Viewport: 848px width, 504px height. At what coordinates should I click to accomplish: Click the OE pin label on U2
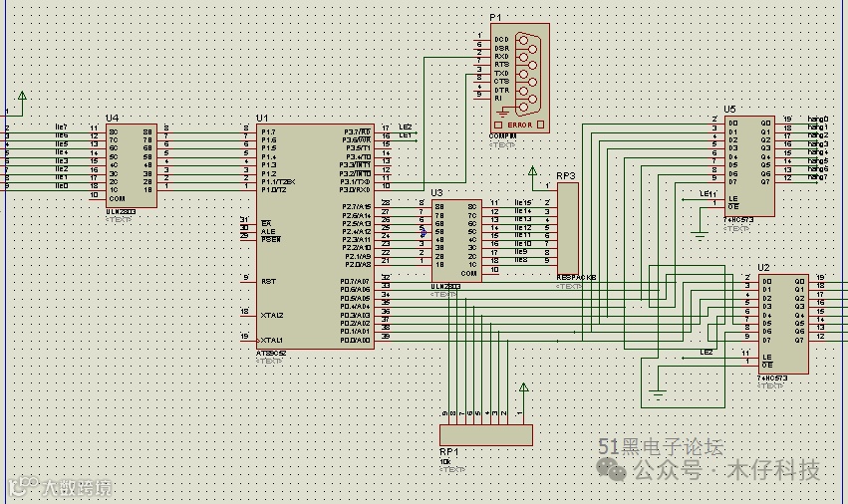pyautogui.click(x=767, y=365)
